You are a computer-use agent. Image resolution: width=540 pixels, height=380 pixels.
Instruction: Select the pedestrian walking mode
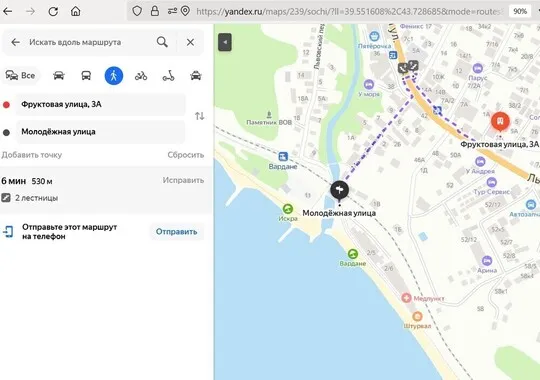114,75
